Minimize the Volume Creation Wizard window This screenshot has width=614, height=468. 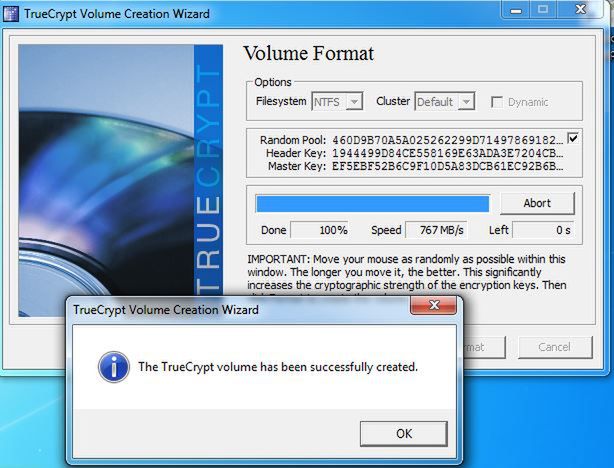tap(516, 9)
